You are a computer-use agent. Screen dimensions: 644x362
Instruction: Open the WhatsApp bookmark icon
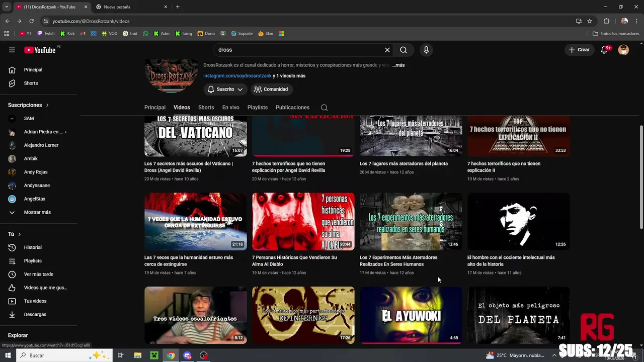[146, 34]
